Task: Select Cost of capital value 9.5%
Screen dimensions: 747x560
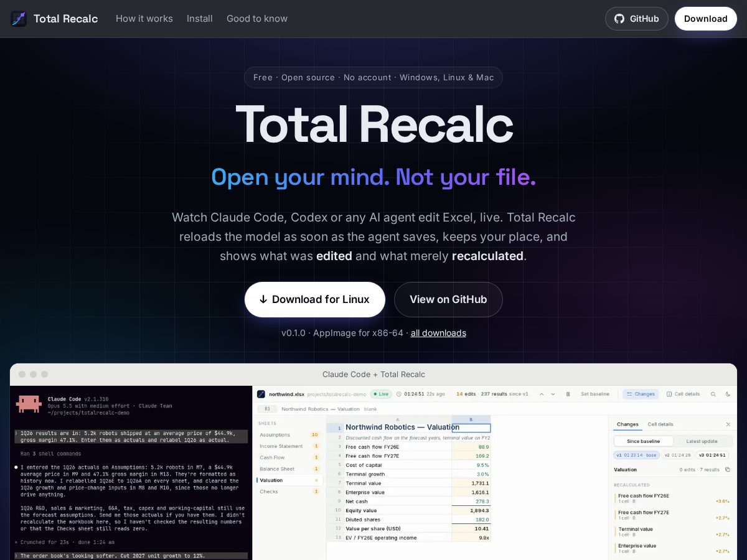Action: 471,465
